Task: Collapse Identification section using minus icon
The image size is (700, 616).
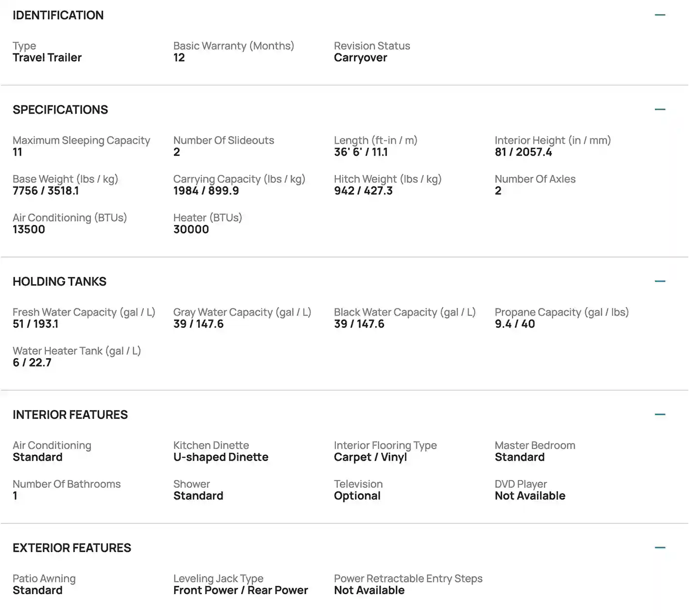Action: (x=660, y=15)
